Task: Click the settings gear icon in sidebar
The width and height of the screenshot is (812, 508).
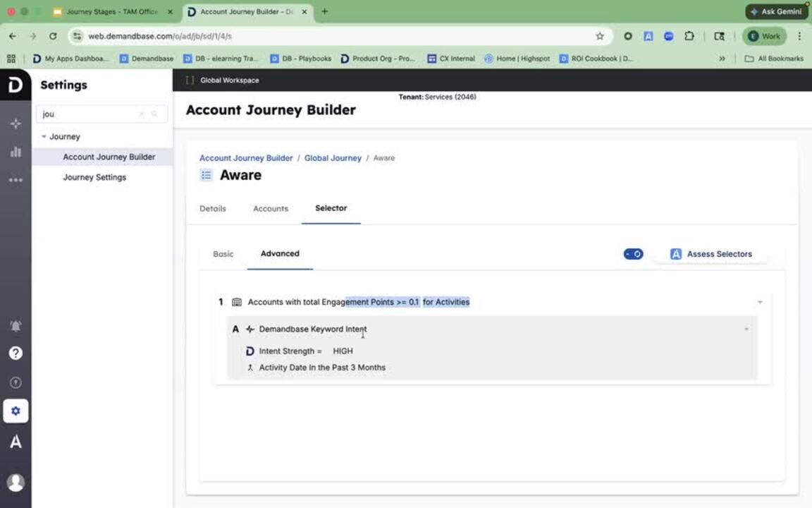Action: click(16, 411)
